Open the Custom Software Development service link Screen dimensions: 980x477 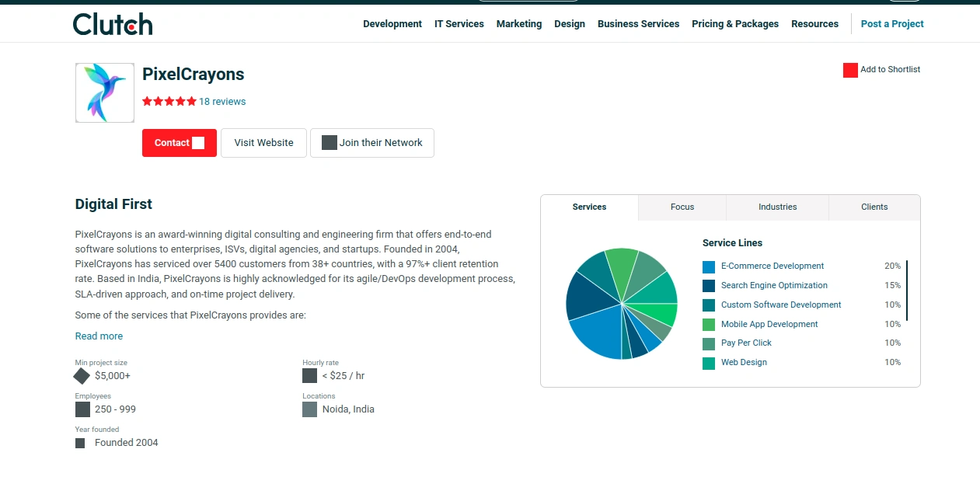click(781, 305)
